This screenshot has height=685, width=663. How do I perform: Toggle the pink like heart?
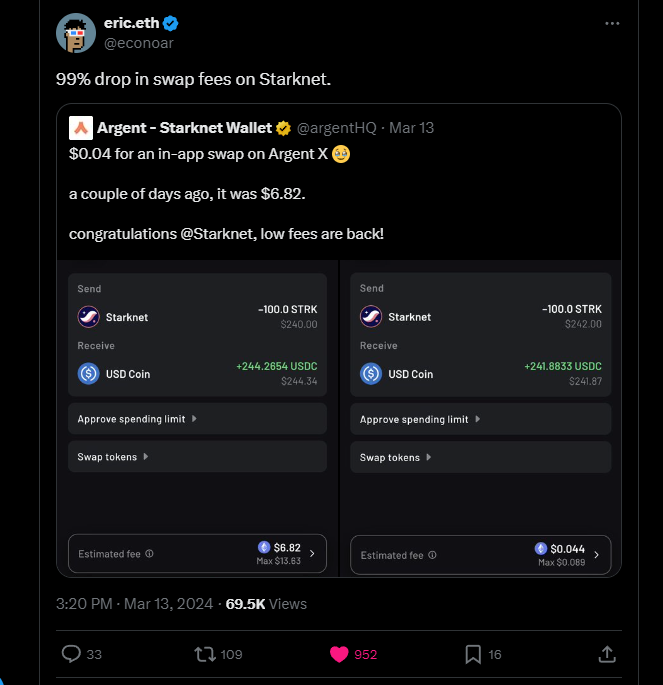click(x=340, y=654)
